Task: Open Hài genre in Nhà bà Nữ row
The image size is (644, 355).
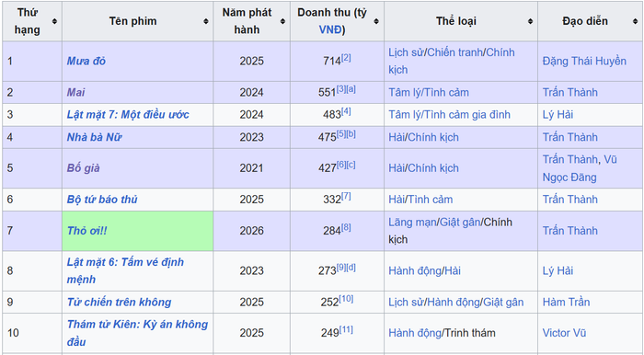Action: pos(397,137)
